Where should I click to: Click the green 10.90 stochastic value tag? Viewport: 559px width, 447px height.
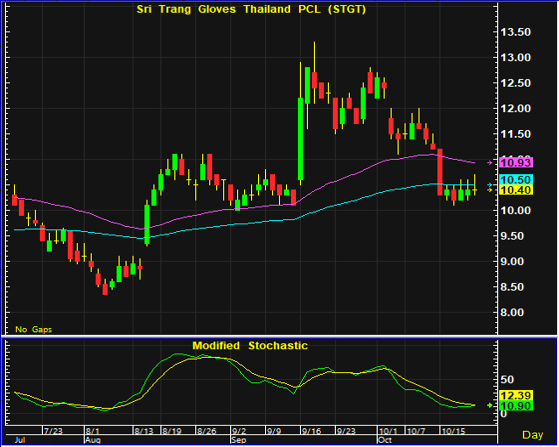tap(516, 406)
